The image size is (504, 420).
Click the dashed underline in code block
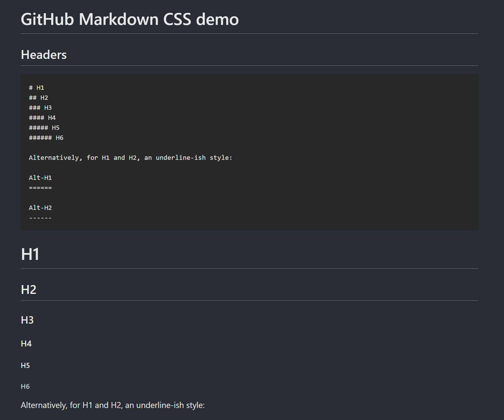pyautogui.click(x=40, y=218)
